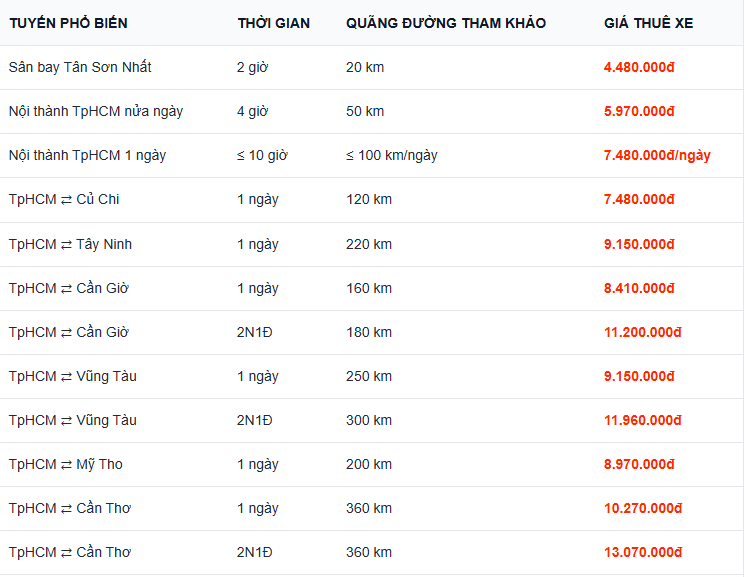Click the Quãng đường tham khảo header

pos(446,23)
